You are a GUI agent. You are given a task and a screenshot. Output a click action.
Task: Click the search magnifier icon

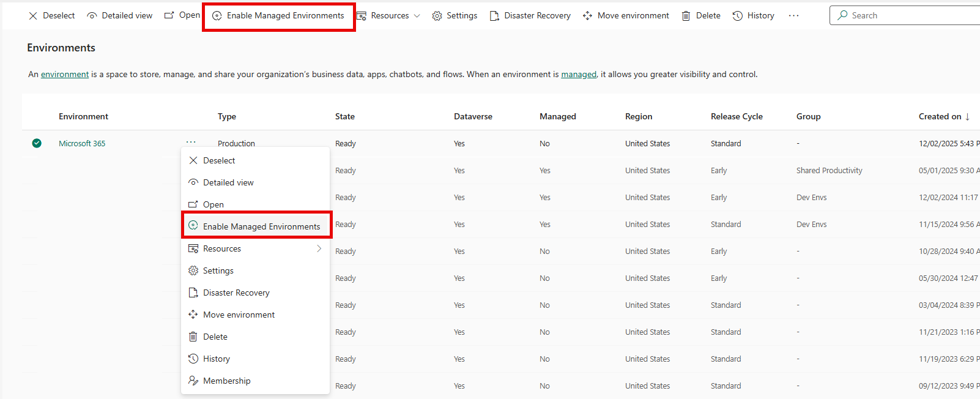coord(843,15)
